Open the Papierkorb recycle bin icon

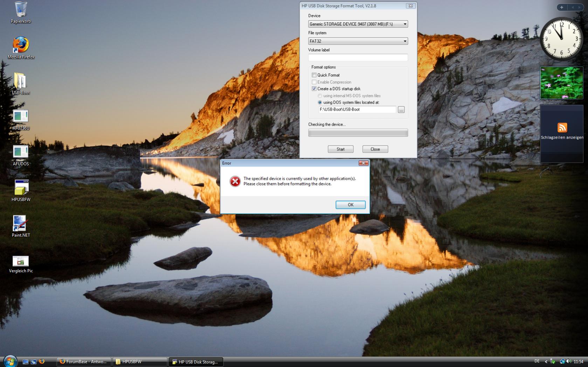tap(21, 12)
